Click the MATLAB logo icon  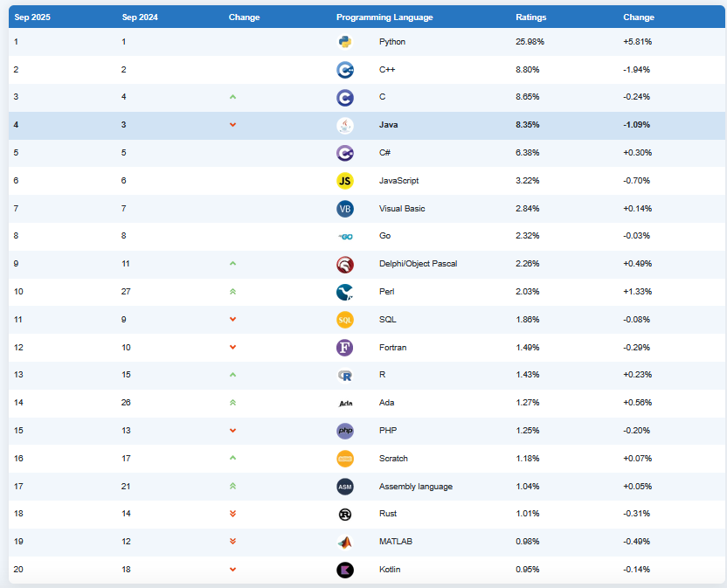(344, 542)
